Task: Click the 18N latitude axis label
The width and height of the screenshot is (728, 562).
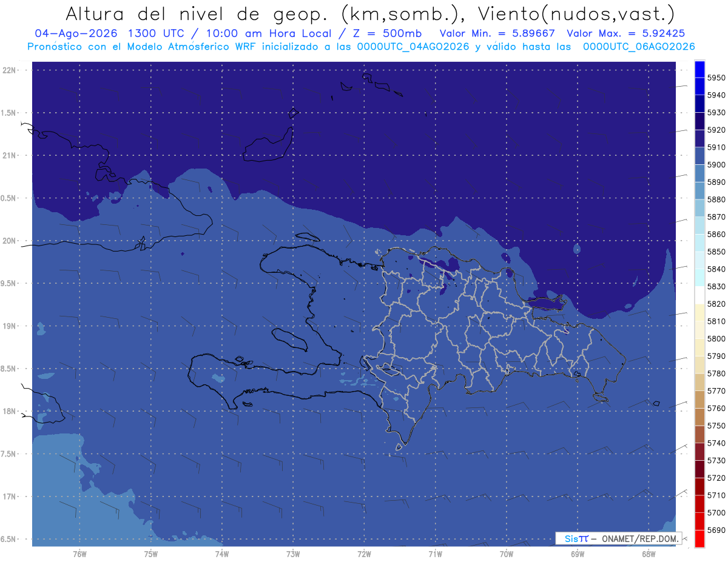Action: (x=10, y=411)
